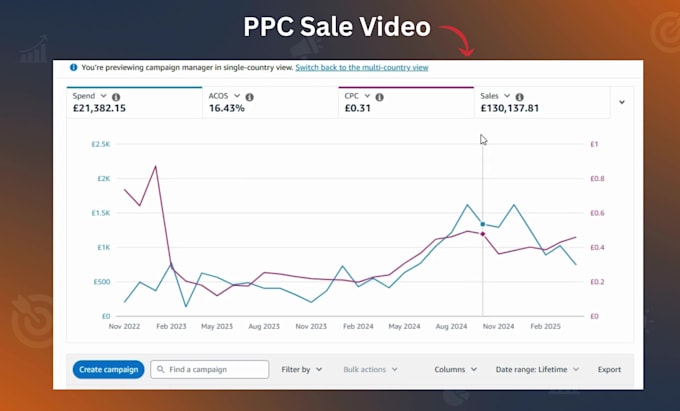Image resolution: width=680 pixels, height=411 pixels.
Task: Click the Export button
Action: click(609, 369)
